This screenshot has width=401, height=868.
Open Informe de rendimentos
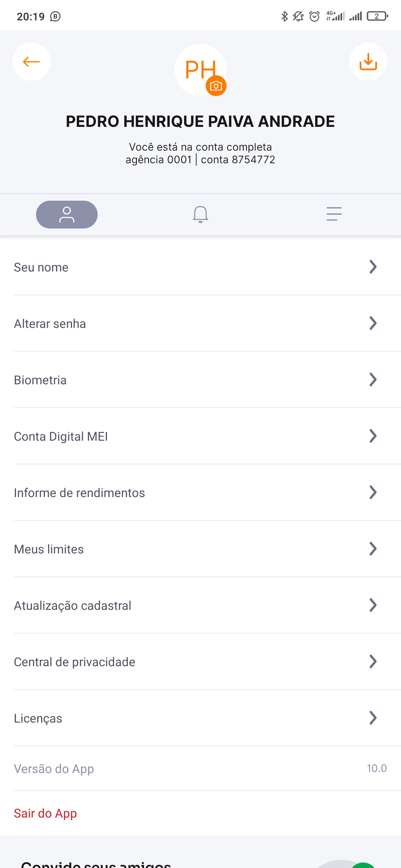click(x=200, y=493)
